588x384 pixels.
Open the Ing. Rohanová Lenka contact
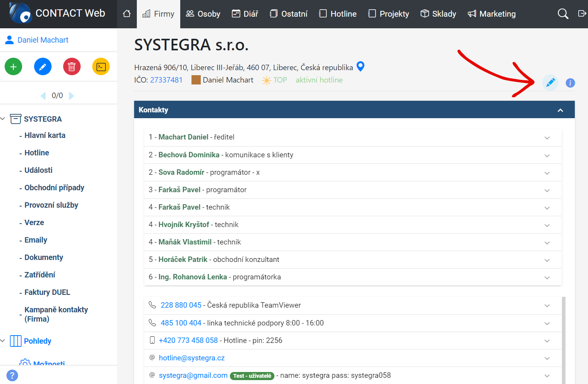tap(193, 277)
